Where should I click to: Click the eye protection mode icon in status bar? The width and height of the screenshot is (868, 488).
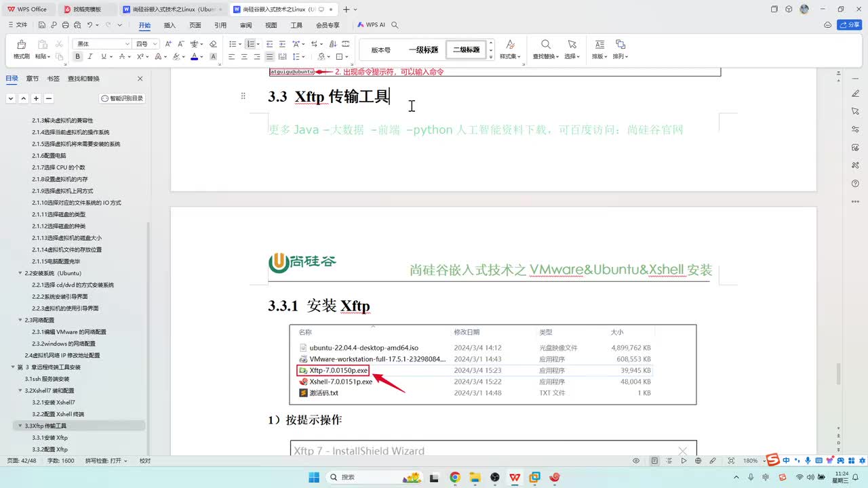pos(636,460)
